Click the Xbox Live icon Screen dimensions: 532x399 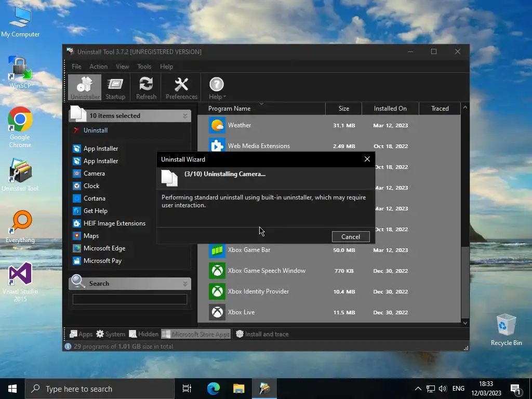pos(217,312)
